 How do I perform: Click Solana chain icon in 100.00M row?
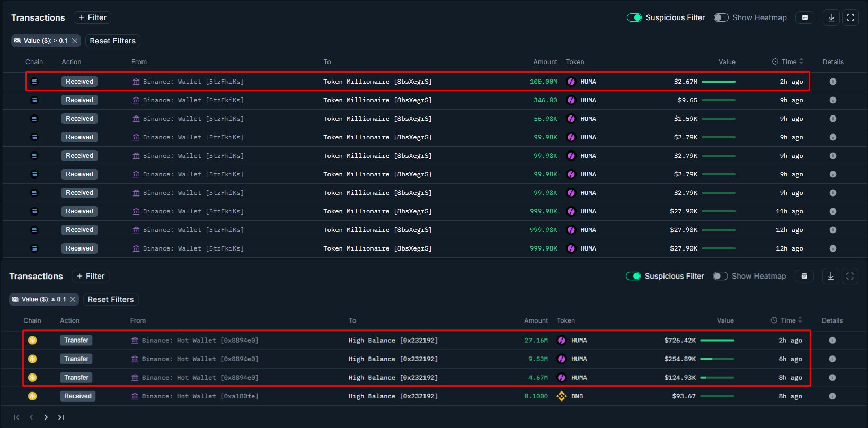pyautogui.click(x=34, y=82)
